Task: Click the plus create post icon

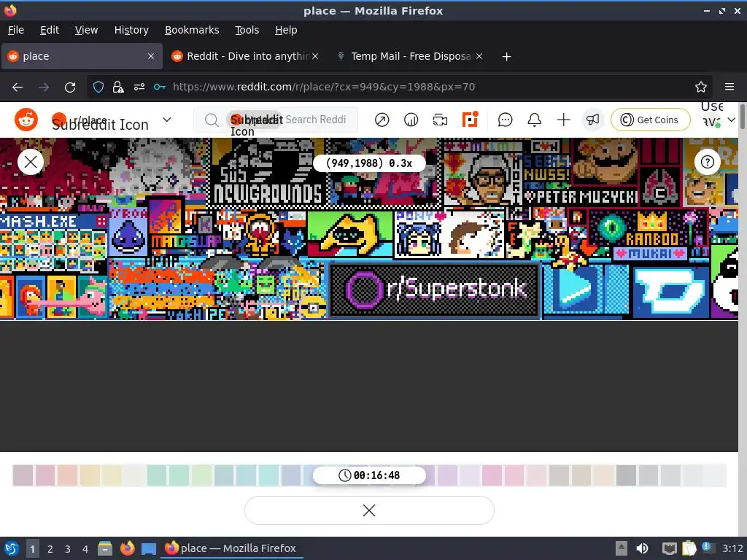Action: [x=564, y=120]
